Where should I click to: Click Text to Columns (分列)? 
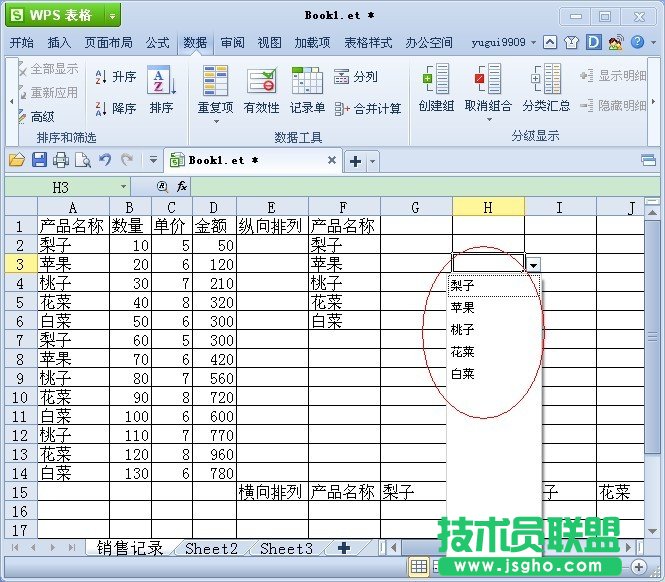click(355, 77)
